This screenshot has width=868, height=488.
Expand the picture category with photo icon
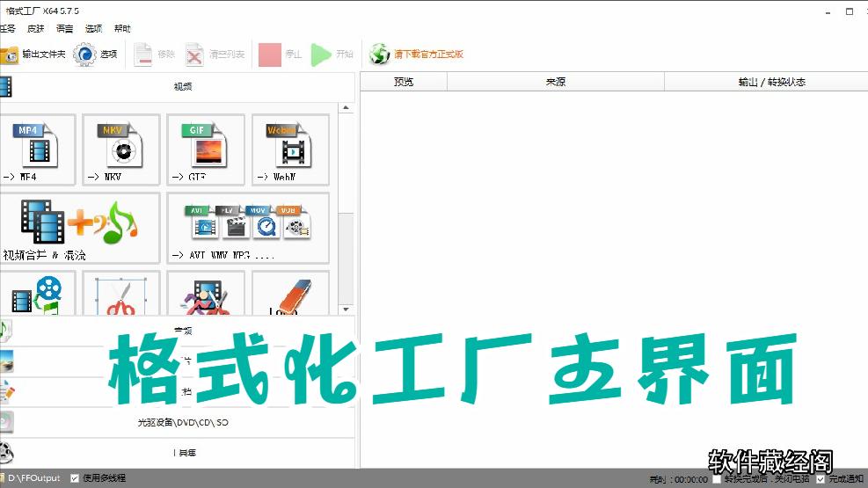tap(177, 361)
